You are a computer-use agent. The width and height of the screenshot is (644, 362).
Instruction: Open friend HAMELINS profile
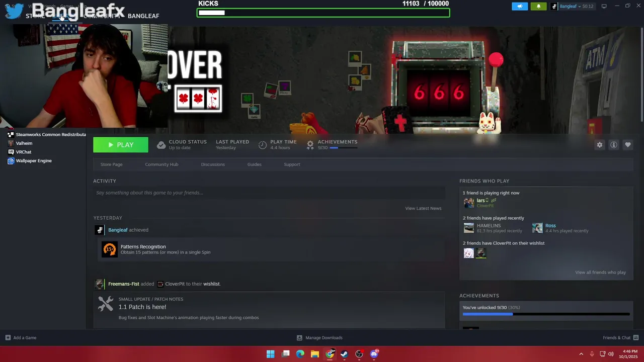coord(489,225)
